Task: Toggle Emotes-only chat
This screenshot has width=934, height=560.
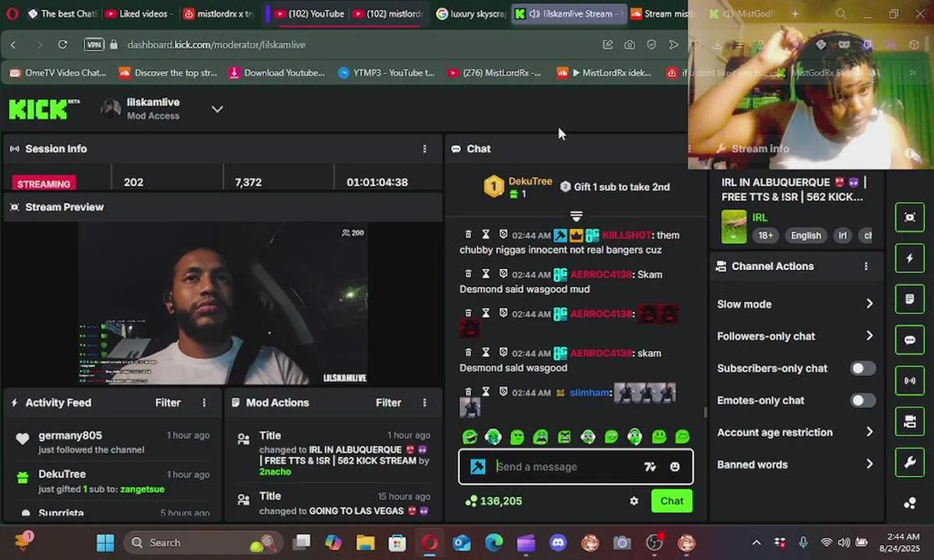Action: pyautogui.click(x=862, y=401)
